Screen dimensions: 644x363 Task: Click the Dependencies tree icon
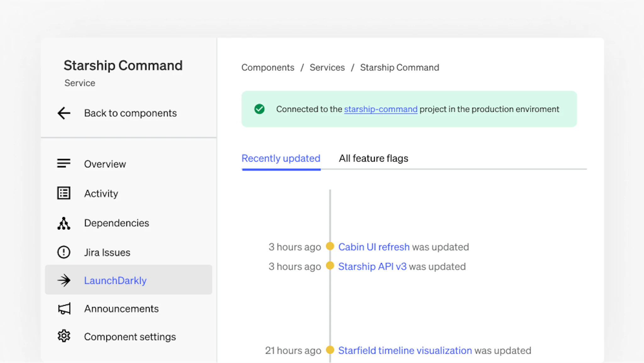coord(64,223)
